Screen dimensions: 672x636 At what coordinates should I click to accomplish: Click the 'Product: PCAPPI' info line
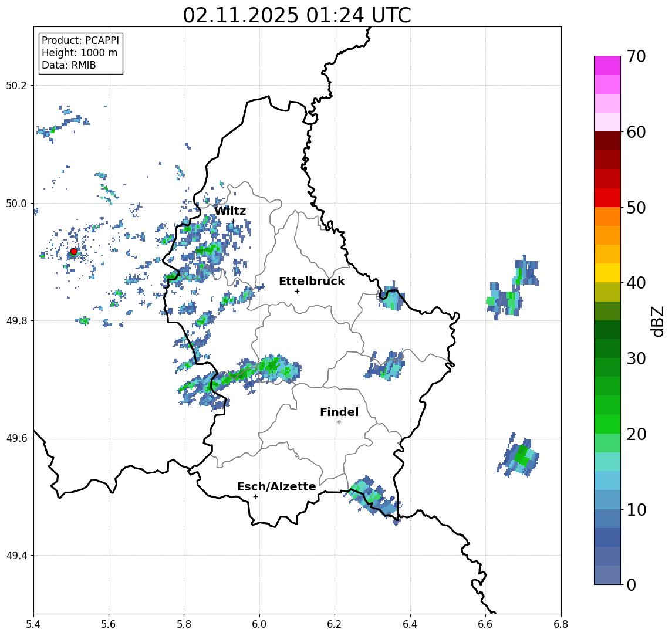[x=80, y=40]
